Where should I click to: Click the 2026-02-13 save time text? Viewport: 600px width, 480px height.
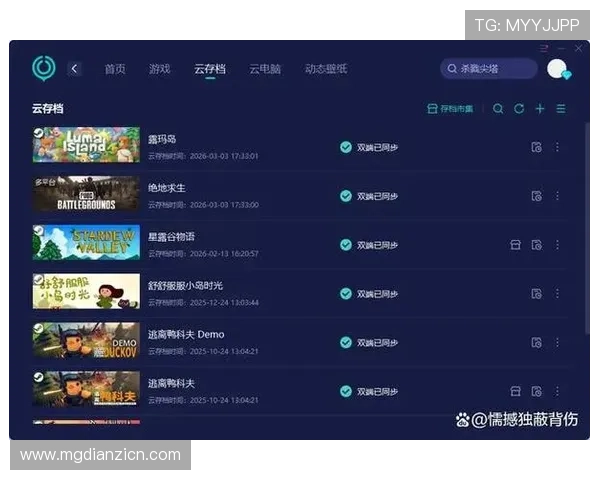[x=224, y=254]
